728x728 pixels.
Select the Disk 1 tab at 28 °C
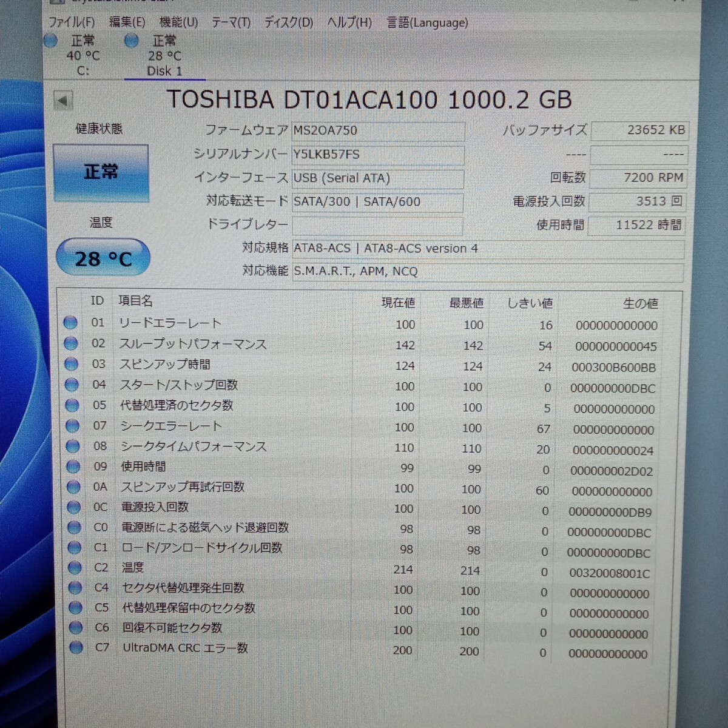coord(164,56)
